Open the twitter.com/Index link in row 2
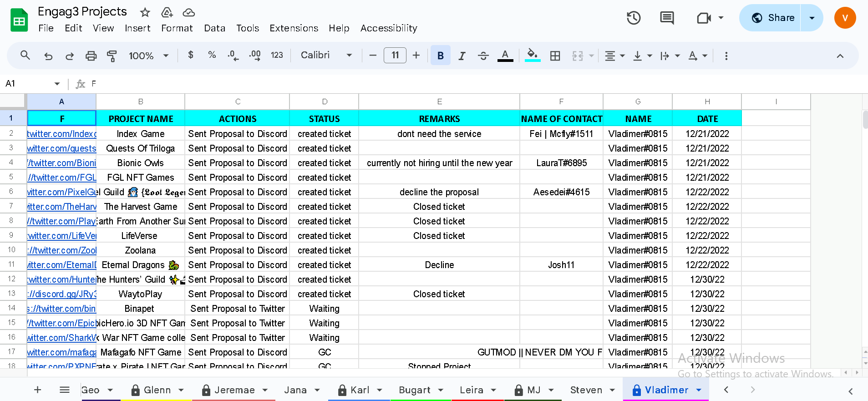This screenshot has height=401, width=868. pos(62,134)
